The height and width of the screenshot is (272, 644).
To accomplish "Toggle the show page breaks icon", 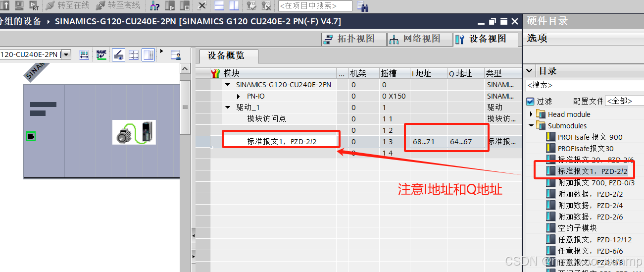I will pyautogui.click(x=149, y=54).
